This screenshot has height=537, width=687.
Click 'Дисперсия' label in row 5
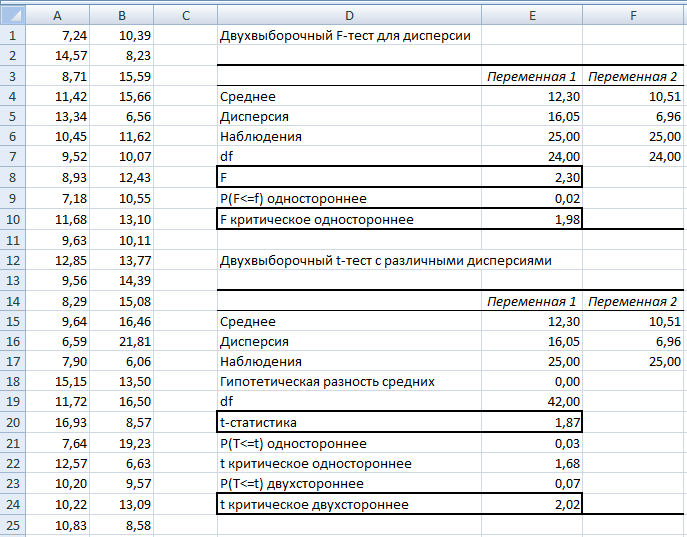254,117
